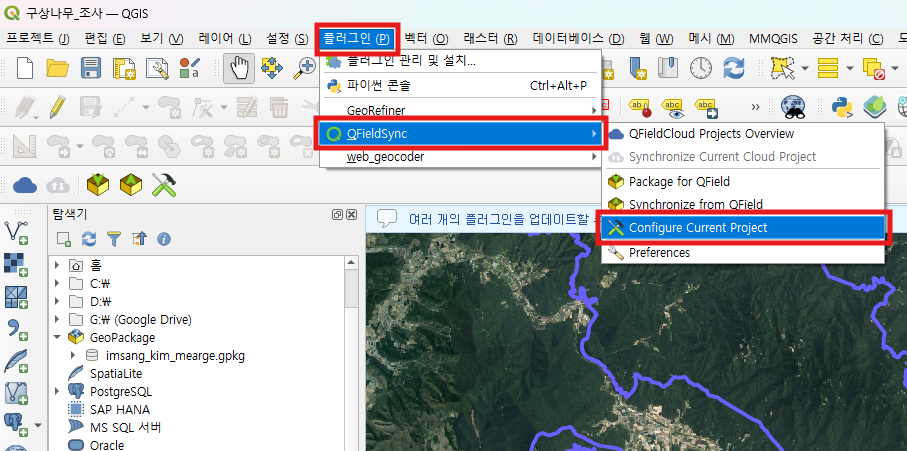Click the temporal controller clock icon
Screen dimensions: 907x451
point(700,68)
